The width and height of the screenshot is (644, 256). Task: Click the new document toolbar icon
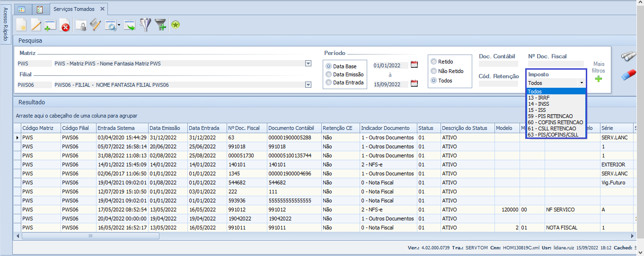(21, 25)
